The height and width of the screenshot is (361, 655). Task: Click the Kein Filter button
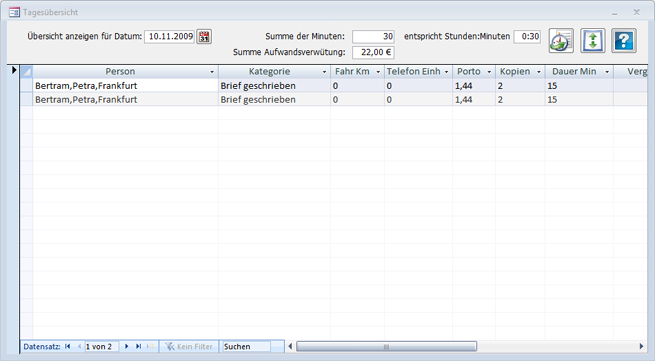pos(189,346)
